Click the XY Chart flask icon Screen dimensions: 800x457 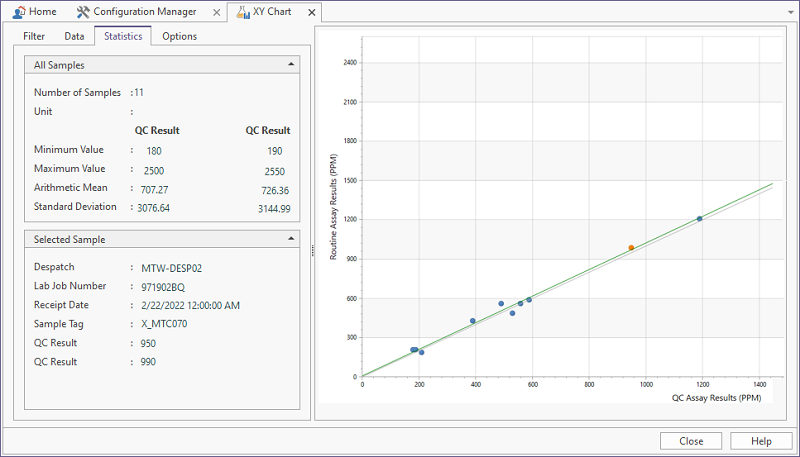coord(242,12)
